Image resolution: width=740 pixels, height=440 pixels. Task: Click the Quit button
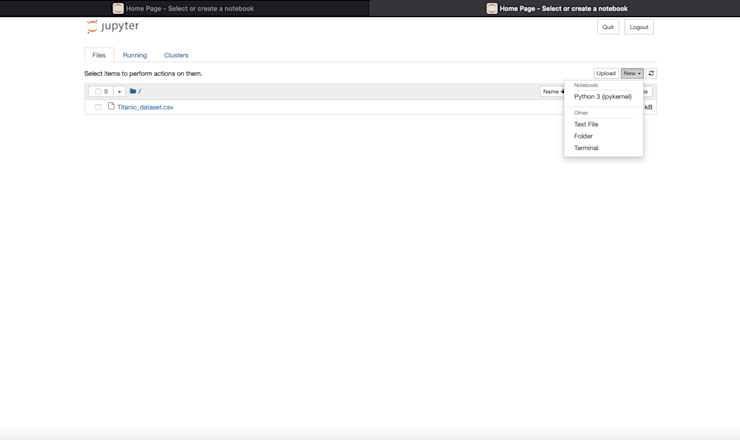(608, 27)
